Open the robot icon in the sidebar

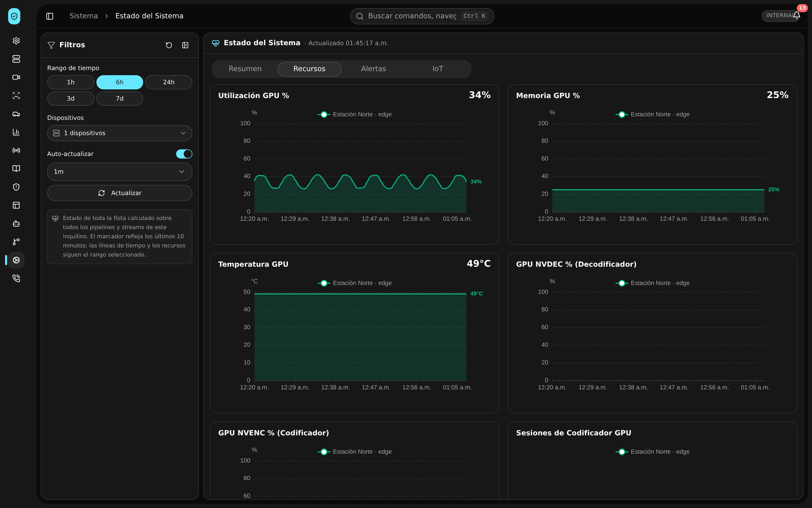(16, 224)
